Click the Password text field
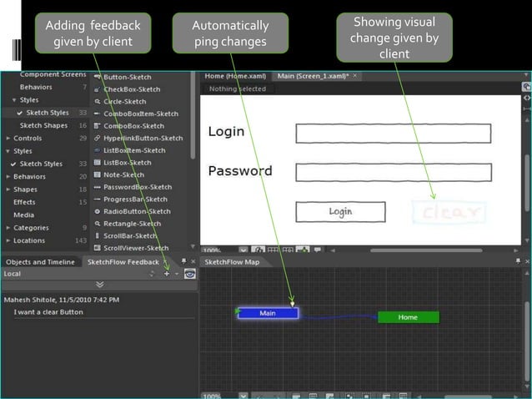The height and width of the screenshot is (399, 532). coord(393,172)
